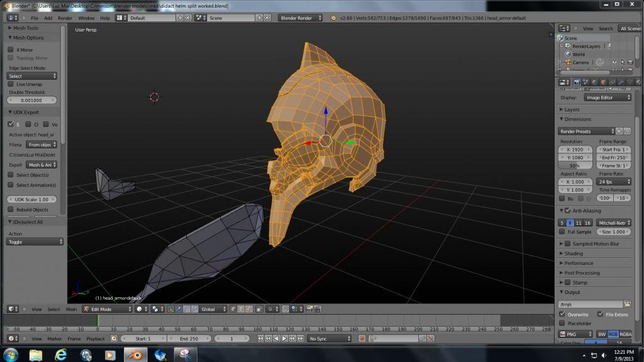Toggle the Live Unwrap checkbox
This screenshot has width=644, height=362.
point(11,84)
